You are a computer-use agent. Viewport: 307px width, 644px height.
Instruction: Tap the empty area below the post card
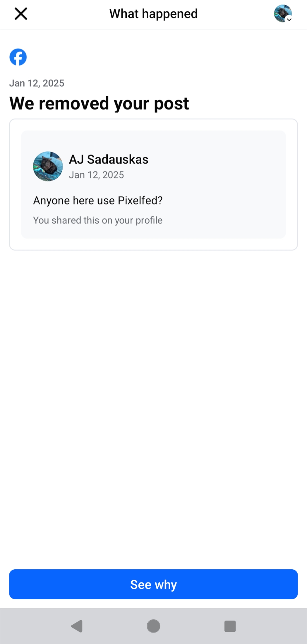click(x=153, y=386)
